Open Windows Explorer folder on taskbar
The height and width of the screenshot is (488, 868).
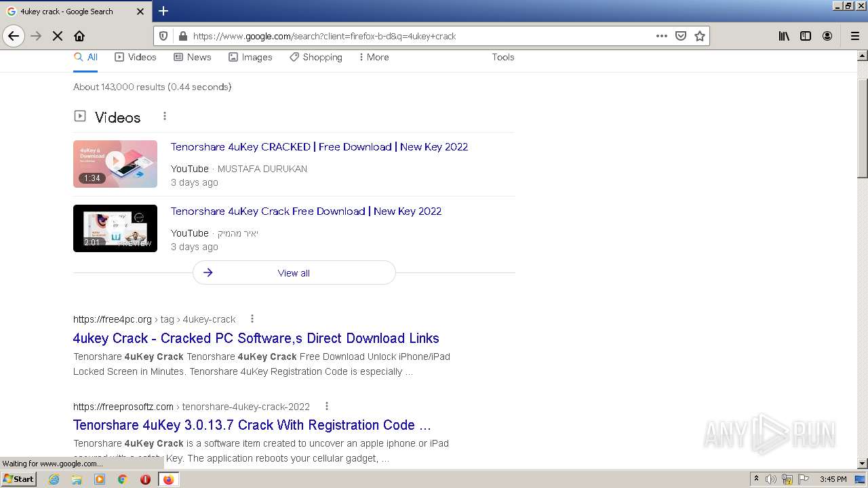click(77, 479)
